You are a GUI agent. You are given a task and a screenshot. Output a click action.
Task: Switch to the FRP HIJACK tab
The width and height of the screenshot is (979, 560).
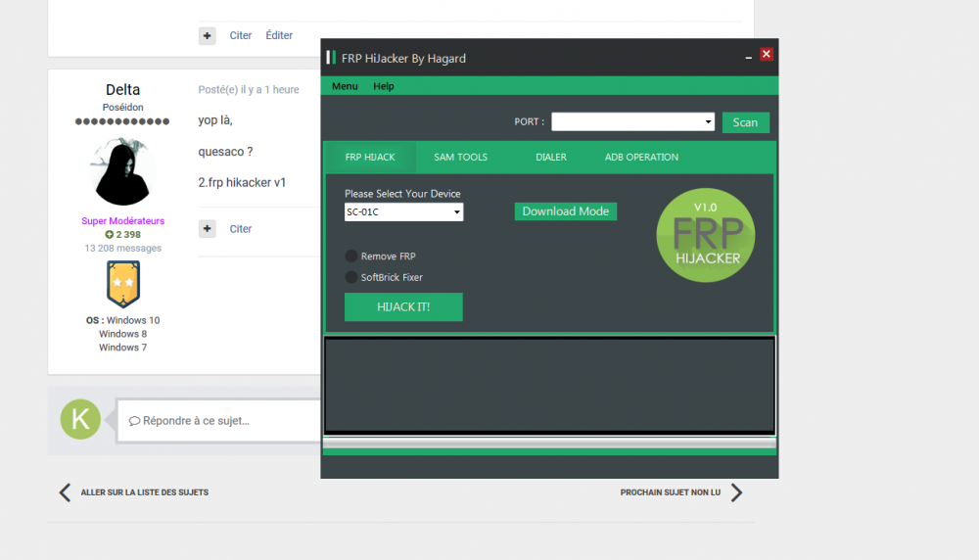(370, 158)
